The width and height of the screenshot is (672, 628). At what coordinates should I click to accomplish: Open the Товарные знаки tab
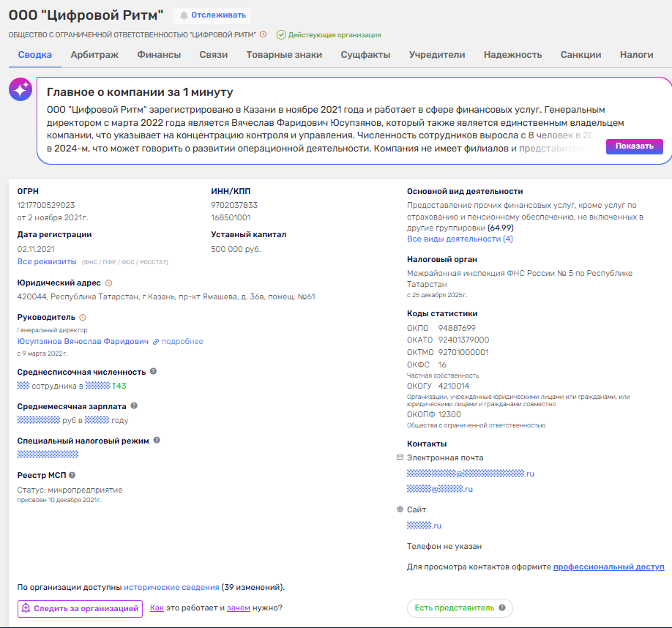click(284, 55)
